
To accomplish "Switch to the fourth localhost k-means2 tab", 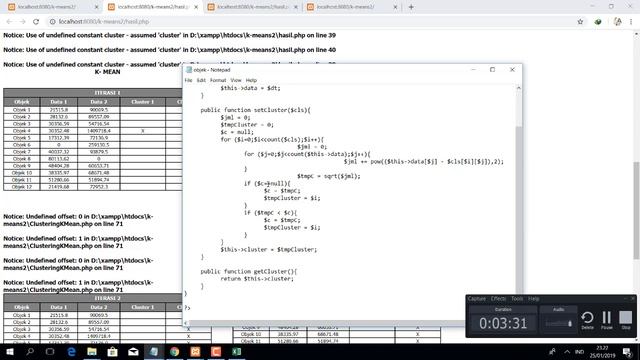I will [x=352, y=7].
